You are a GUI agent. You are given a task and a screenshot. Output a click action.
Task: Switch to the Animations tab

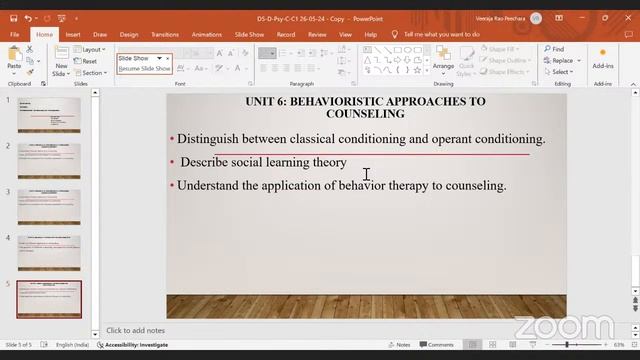[207, 35]
